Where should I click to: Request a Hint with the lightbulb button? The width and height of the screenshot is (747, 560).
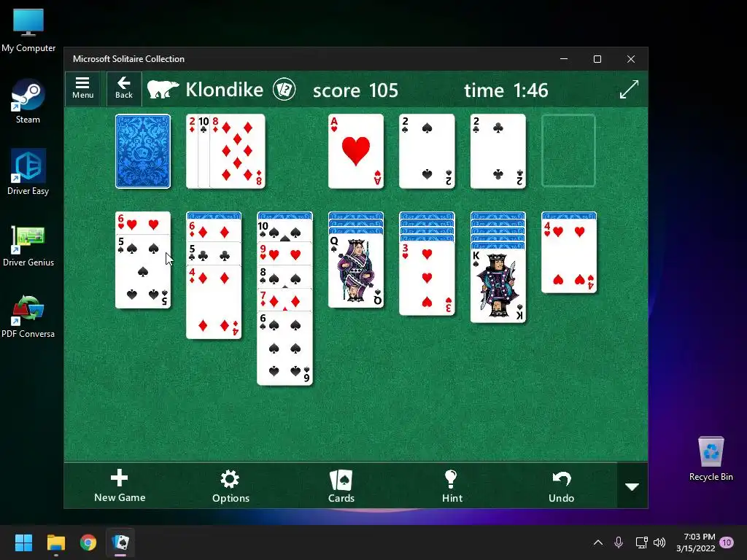pos(452,486)
